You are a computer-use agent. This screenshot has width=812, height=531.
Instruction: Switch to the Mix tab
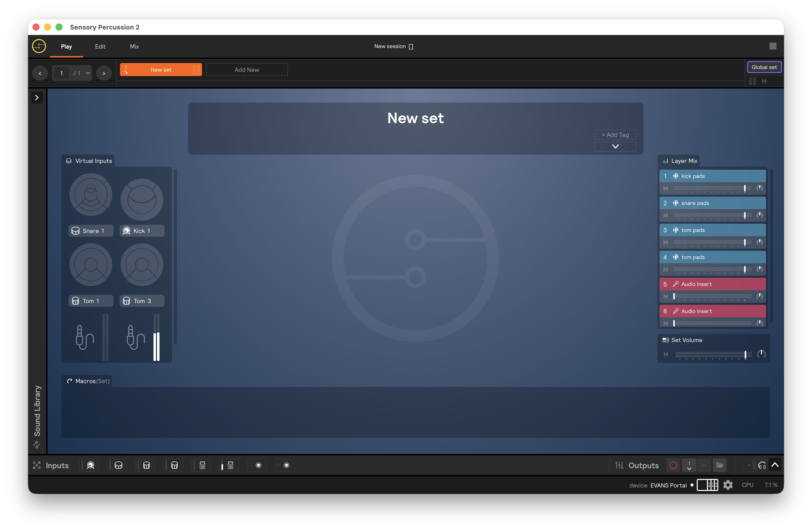pyautogui.click(x=134, y=47)
